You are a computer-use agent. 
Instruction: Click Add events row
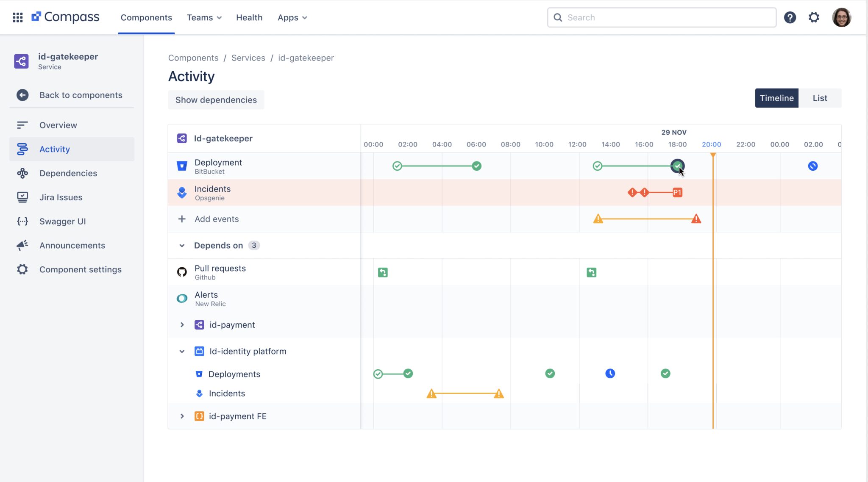point(216,219)
